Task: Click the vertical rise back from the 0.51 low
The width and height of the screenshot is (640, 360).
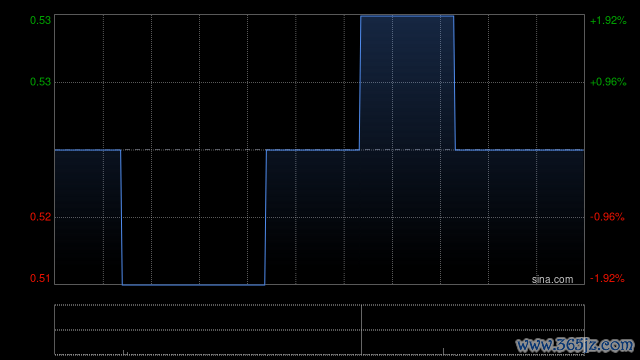Action: [265, 217]
